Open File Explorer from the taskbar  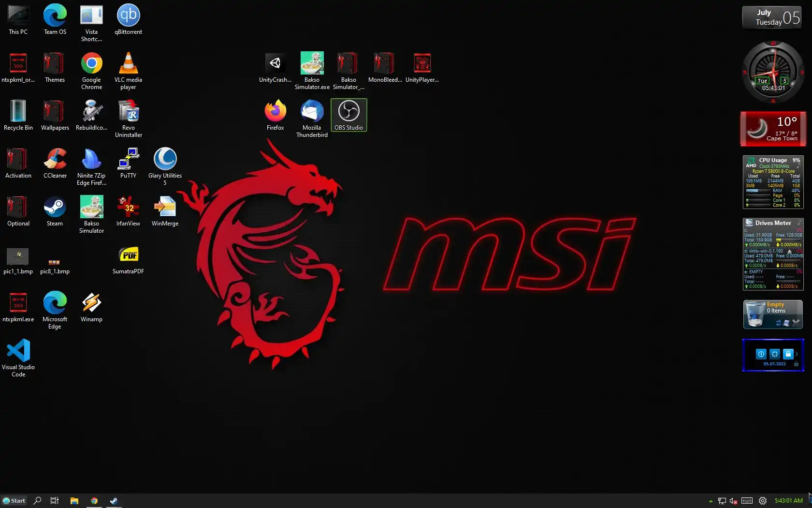click(x=74, y=501)
